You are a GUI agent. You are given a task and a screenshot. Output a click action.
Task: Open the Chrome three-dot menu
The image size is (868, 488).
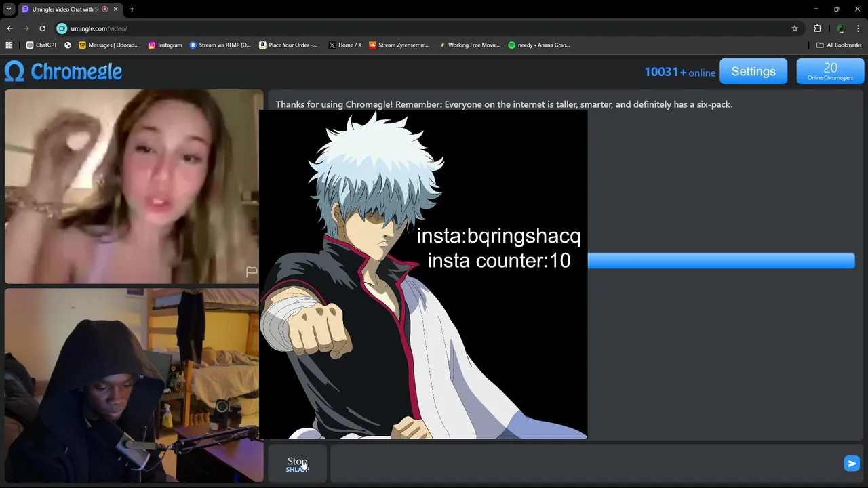pos(859,28)
